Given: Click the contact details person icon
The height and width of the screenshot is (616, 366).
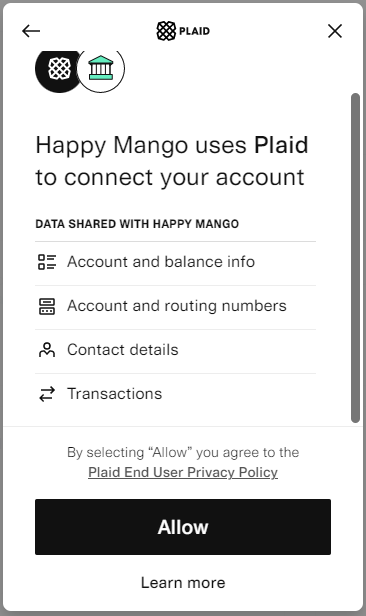Looking at the screenshot, I should (x=47, y=350).
